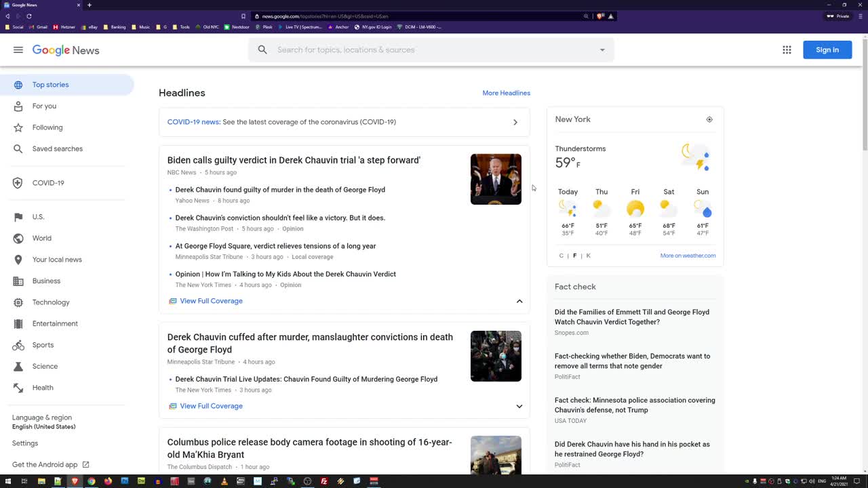Open the Tools bookmarks folder
The width and height of the screenshot is (868, 488).
181,27
